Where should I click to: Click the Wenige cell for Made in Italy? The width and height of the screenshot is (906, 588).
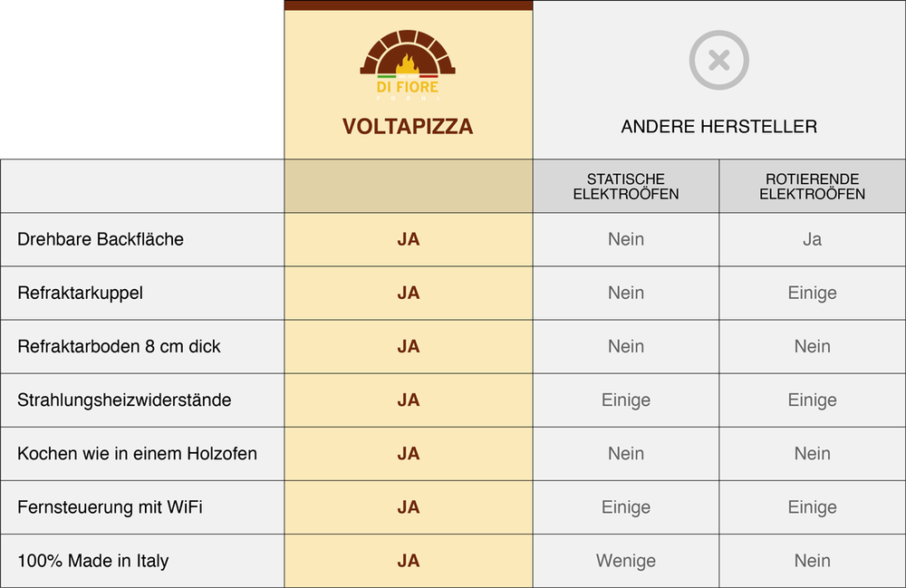[x=626, y=561]
